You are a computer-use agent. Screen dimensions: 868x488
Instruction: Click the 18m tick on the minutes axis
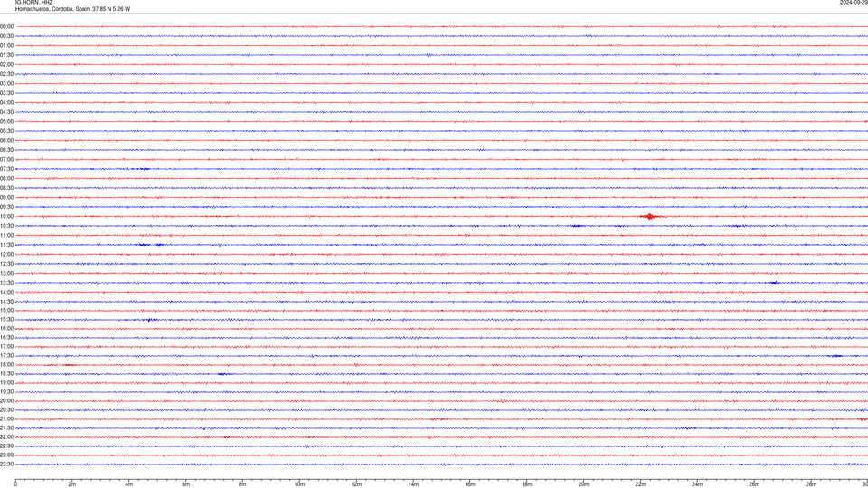[x=527, y=484]
